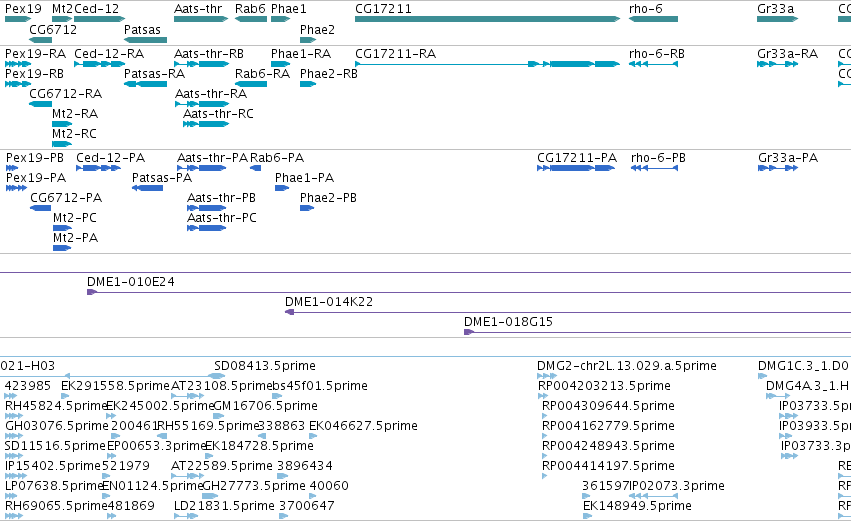Select the Mt2-RA transcript
Screen dimensions: 851x521
[62, 124]
